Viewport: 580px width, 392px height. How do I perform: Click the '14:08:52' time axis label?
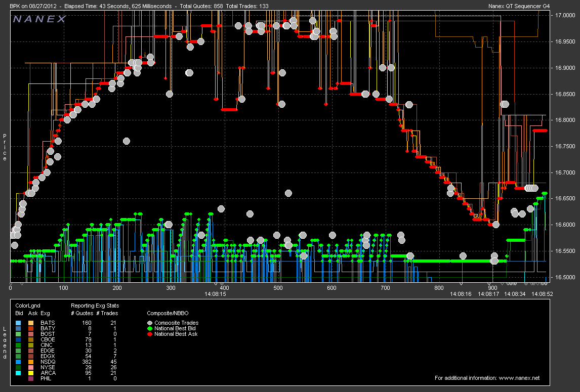coord(542,294)
